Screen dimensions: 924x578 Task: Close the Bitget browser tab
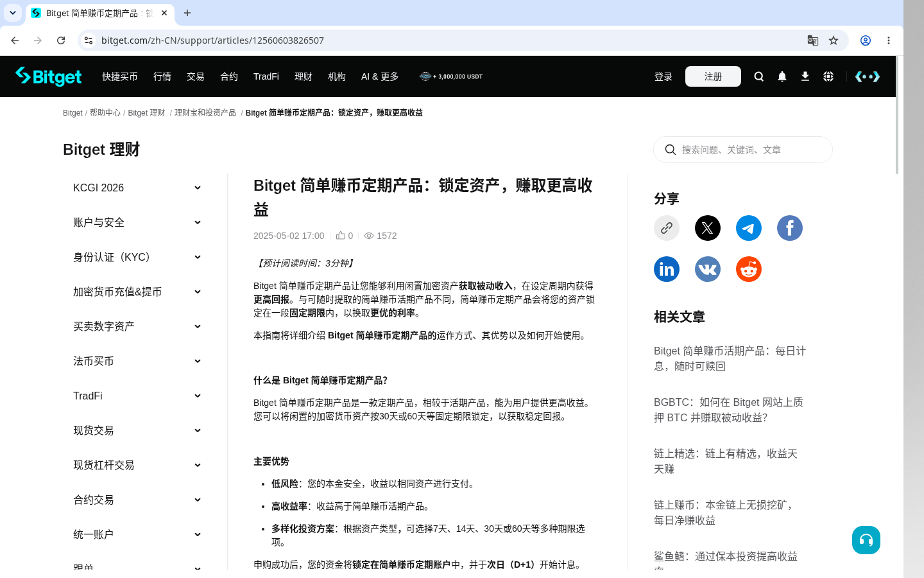[x=164, y=13]
